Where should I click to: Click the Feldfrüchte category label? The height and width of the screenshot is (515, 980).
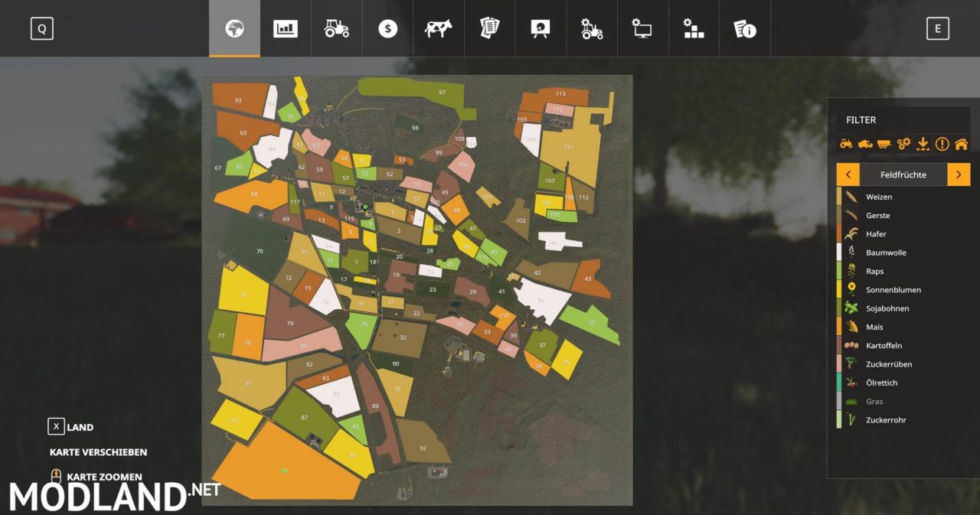tap(903, 174)
